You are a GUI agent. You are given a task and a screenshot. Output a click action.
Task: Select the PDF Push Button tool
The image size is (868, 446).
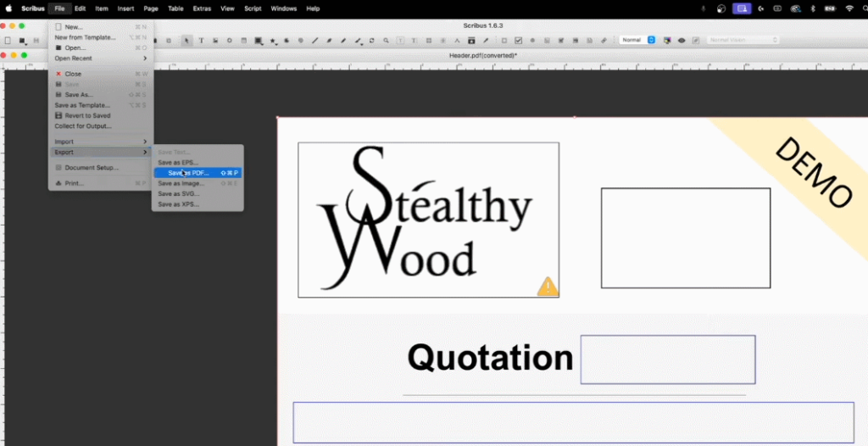click(504, 41)
